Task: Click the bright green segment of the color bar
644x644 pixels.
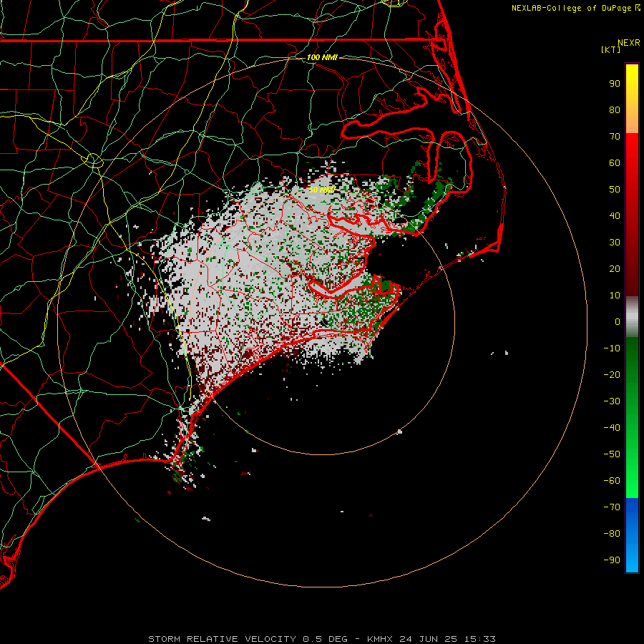Action: [x=632, y=418]
